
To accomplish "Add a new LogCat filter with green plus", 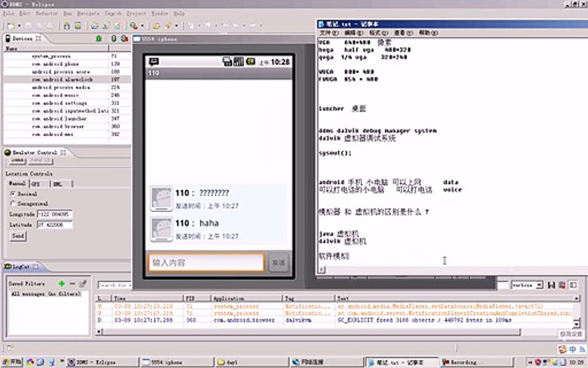I will 62,284.
